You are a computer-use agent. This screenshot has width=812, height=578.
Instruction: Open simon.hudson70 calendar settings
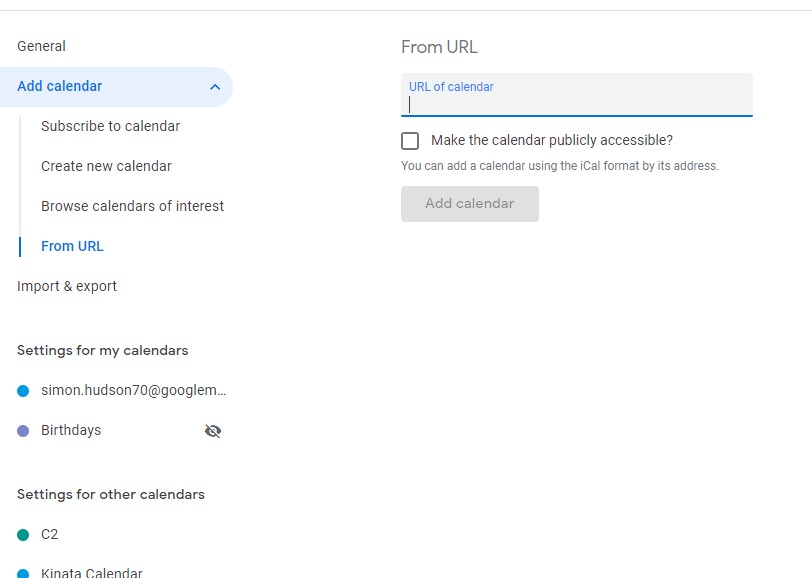[x=134, y=390]
